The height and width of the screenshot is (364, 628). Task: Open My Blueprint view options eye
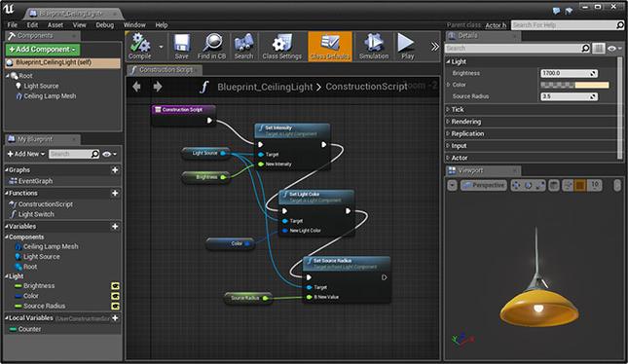[109, 154]
